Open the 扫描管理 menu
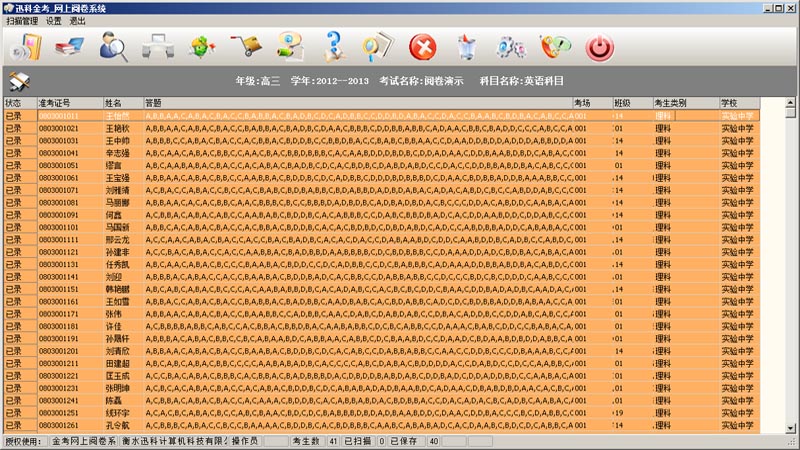This screenshot has height=450, width=800. pyautogui.click(x=22, y=20)
